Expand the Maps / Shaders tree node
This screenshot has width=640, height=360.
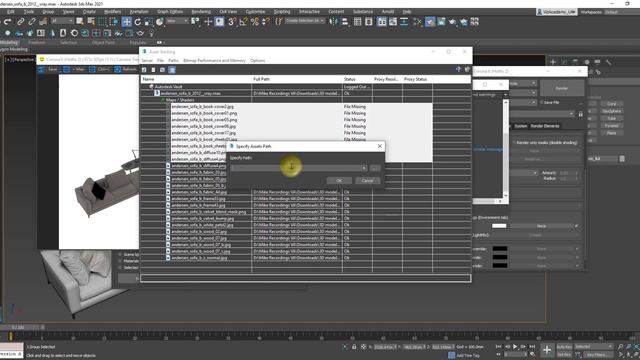163,100
